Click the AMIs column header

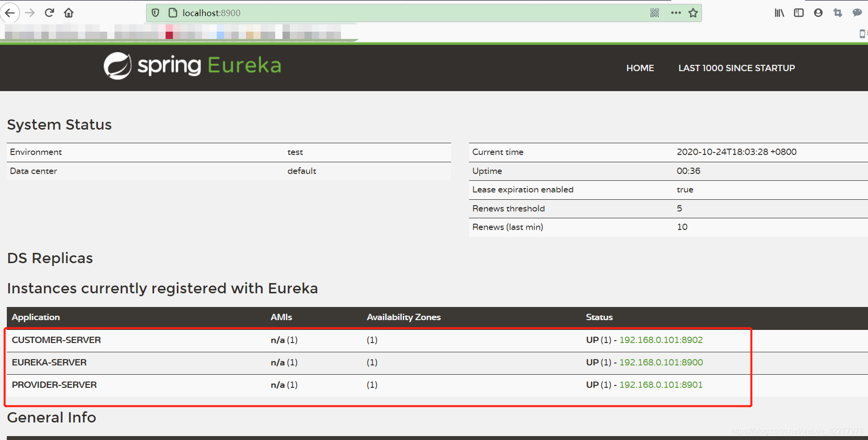pos(282,317)
